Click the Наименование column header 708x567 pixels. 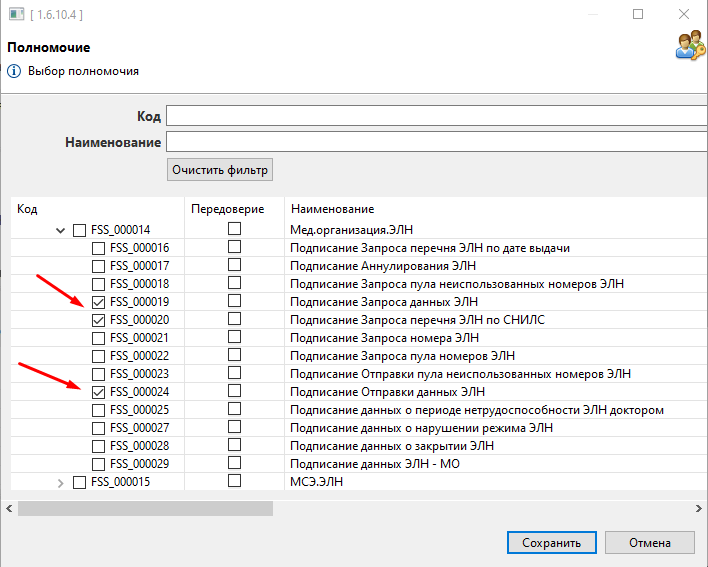[x=331, y=209]
